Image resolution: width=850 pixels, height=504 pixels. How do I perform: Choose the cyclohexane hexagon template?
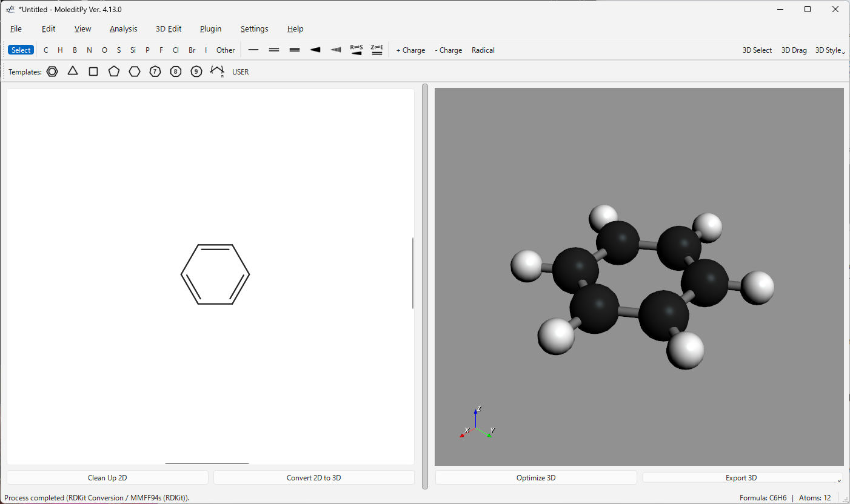pos(135,71)
